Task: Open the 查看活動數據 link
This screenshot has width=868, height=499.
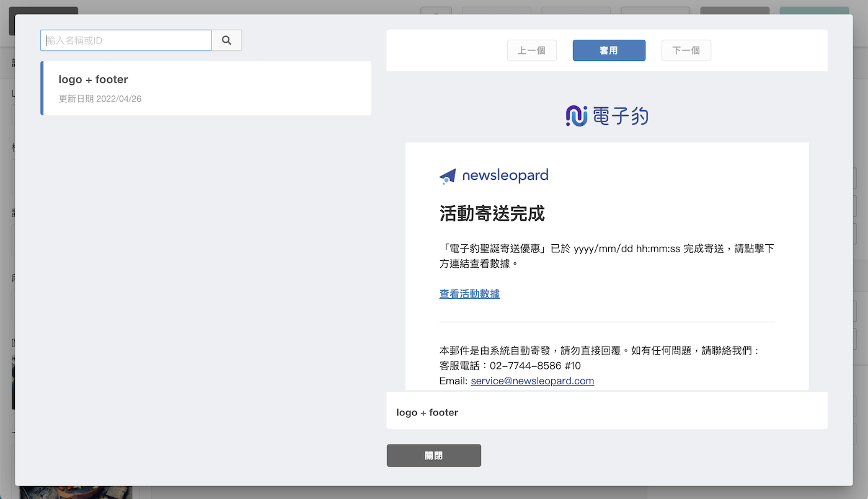Action: [469, 294]
